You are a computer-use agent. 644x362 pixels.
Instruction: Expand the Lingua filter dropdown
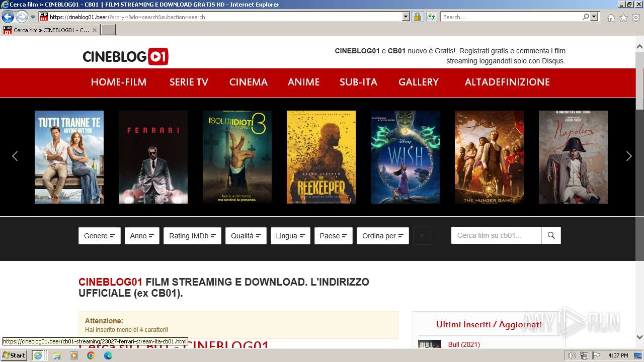(290, 236)
